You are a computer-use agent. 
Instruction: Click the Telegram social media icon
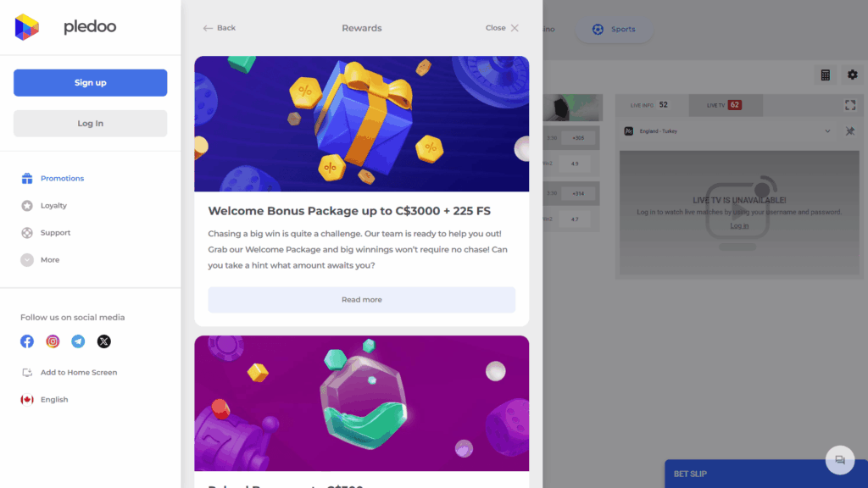78,341
